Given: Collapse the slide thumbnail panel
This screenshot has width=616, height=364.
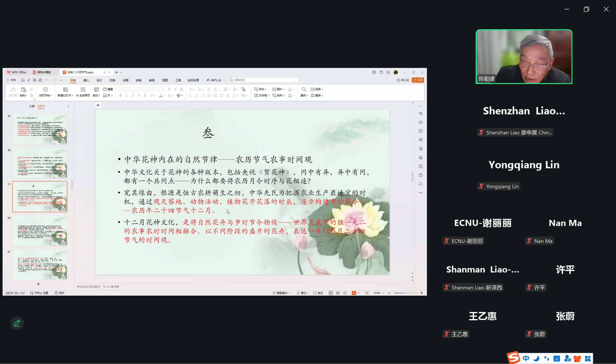Looking at the screenshot, I should 68,106.
